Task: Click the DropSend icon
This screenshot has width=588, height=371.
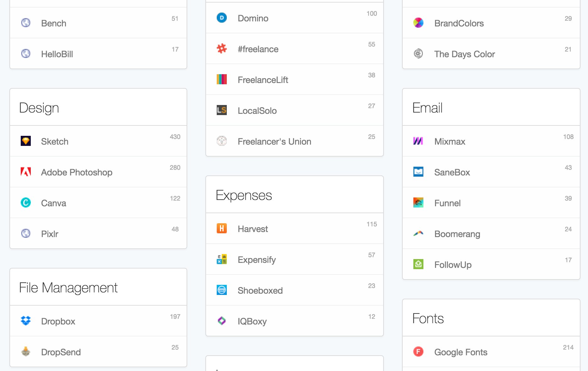Action: (26, 352)
